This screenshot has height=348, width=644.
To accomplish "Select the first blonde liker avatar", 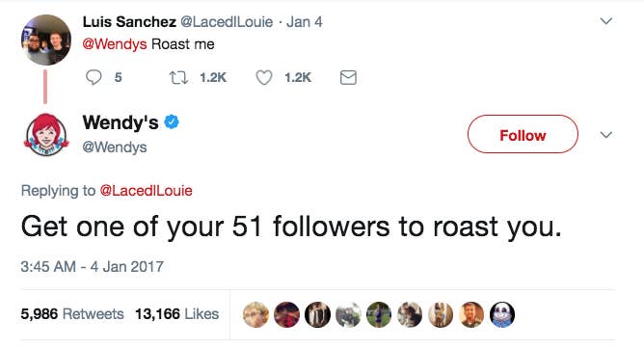I will click(255, 314).
